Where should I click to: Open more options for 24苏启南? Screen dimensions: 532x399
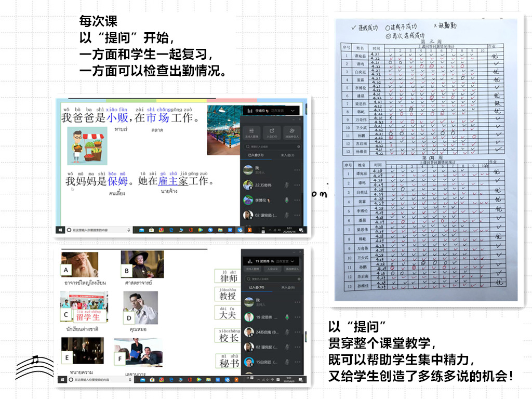click(297, 332)
